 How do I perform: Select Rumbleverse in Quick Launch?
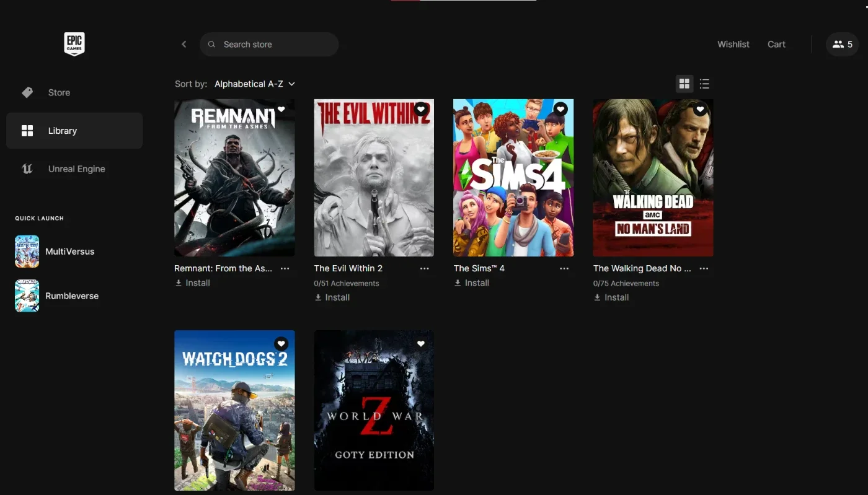72,296
